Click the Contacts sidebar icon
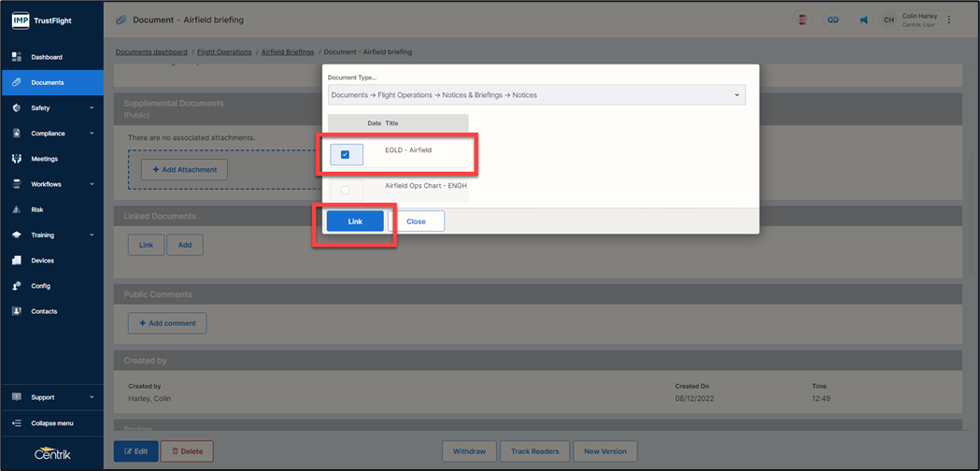This screenshot has height=471, width=980. 17,311
